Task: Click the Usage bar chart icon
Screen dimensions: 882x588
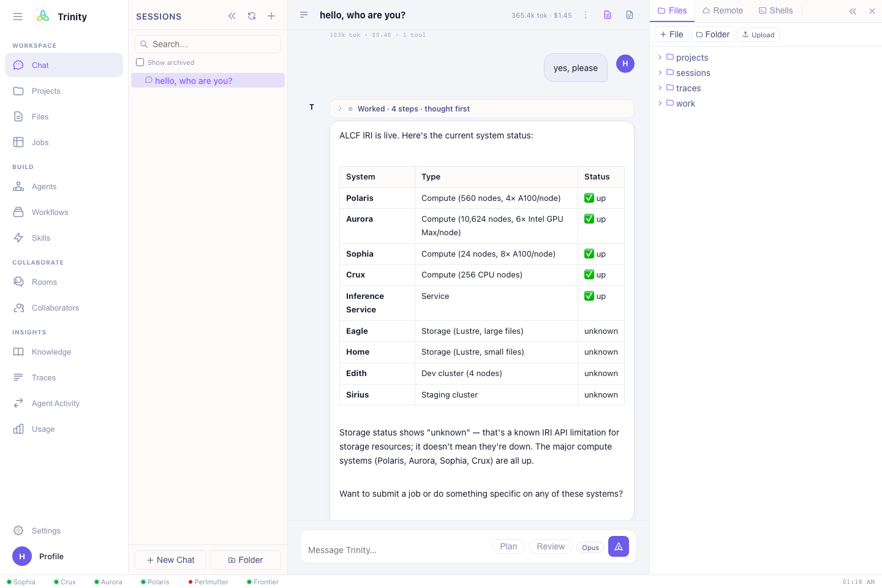Action: [18, 429]
